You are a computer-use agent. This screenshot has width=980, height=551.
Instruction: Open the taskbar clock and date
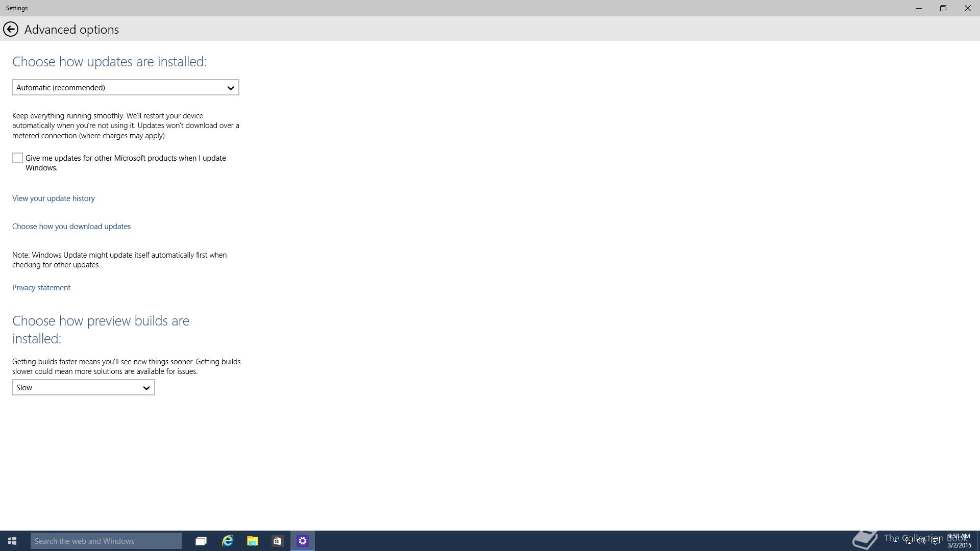(959, 541)
